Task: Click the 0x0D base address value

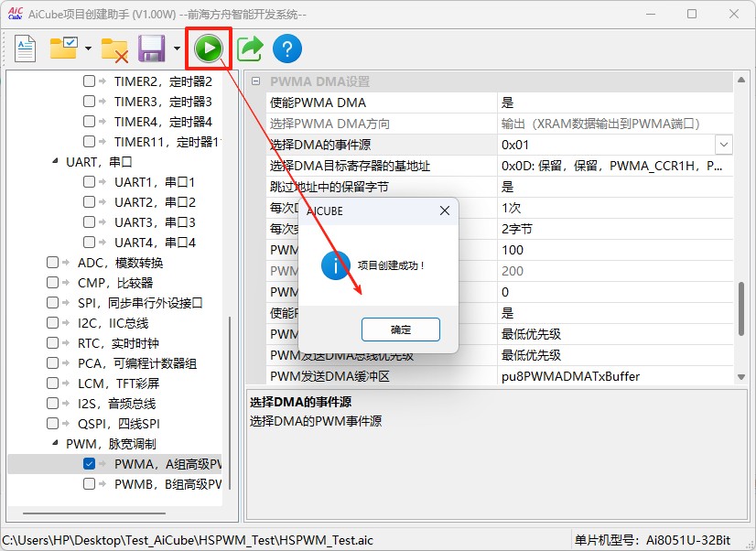Action: pos(611,166)
